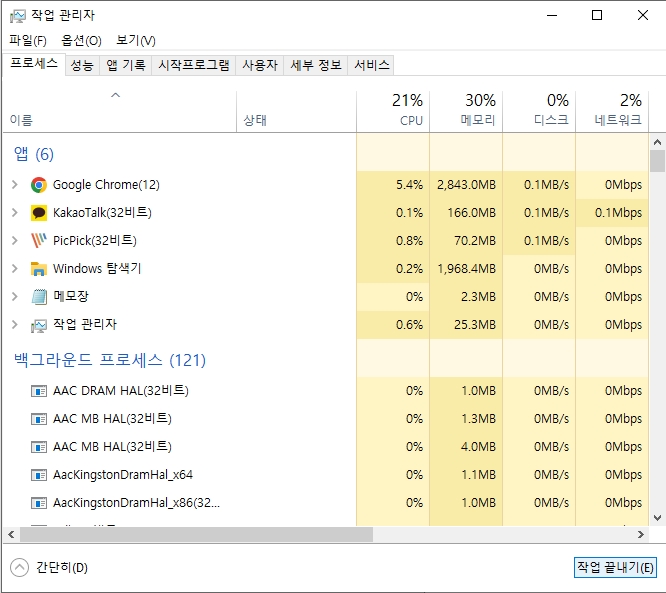The height and width of the screenshot is (593, 666).
Task: Click the 작업 끝내기(E) button
Action: [x=615, y=567]
